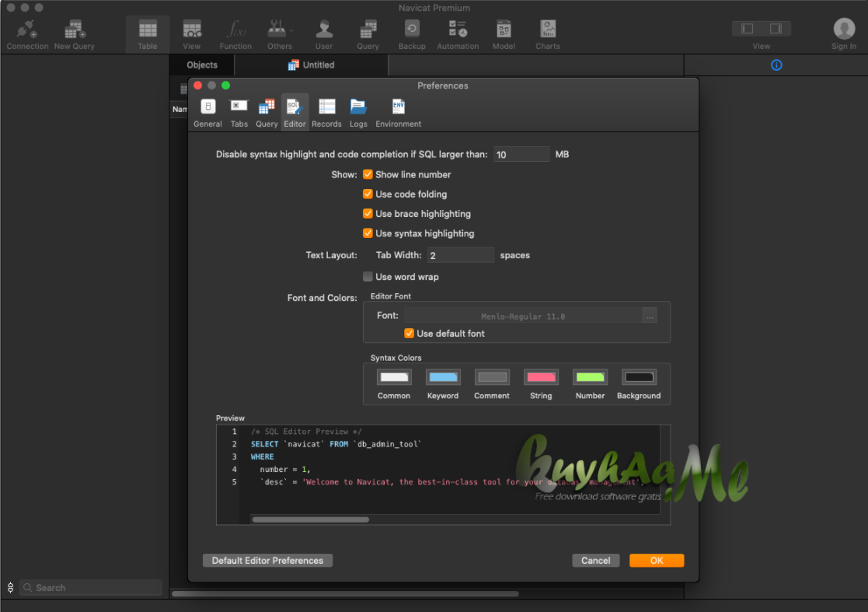The image size is (868, 612).
Task: Toggle Use brace highlighting checkbox
Action: 368,213
